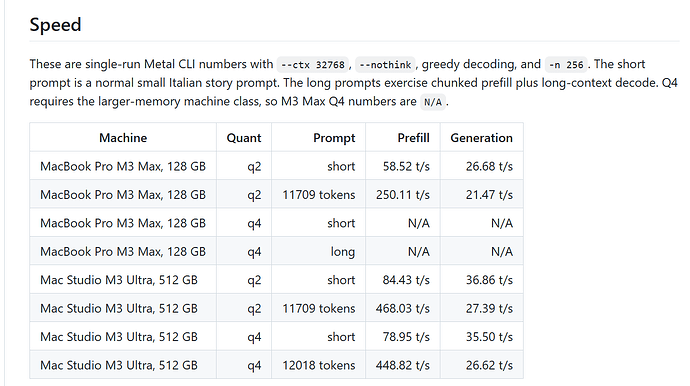
Task: Click the "Quant" column header
Action: 244,138
